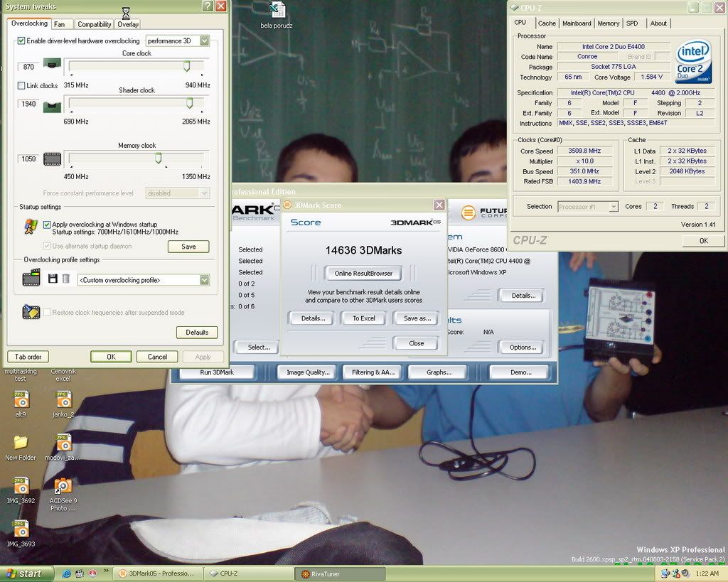The height and width of the screenshot is (582, 728).
Task: Click Online ResultBrowser button
Action: (363, 274)
